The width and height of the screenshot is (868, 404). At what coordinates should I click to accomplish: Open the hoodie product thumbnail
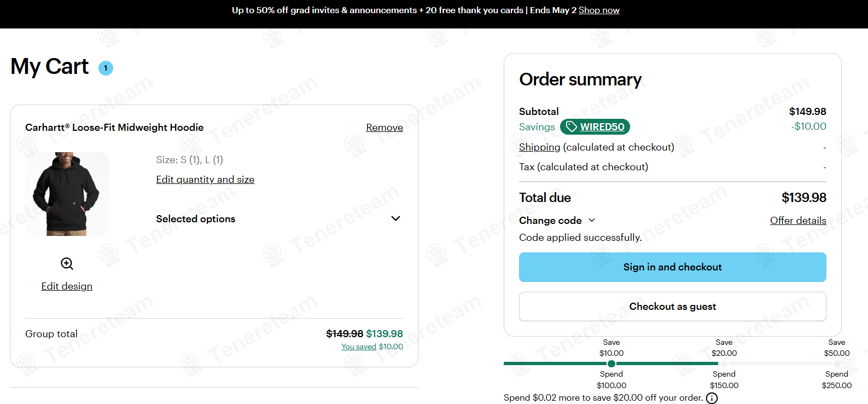[67, 193]
